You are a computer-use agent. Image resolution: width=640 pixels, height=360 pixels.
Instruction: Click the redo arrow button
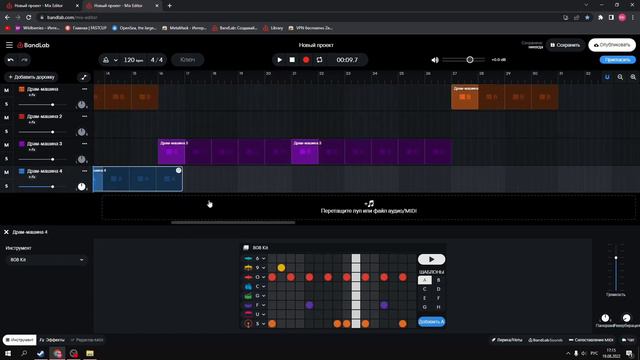click(x=24, y=60)
